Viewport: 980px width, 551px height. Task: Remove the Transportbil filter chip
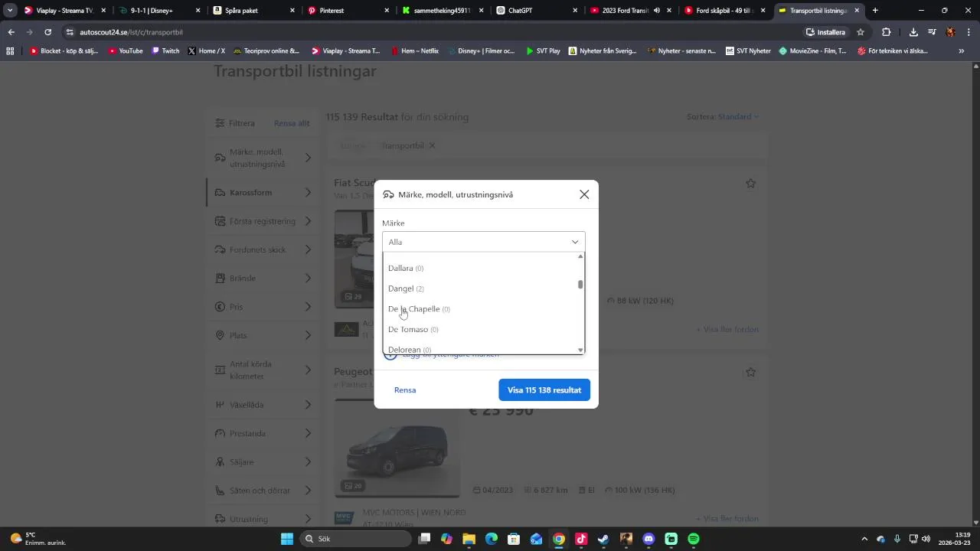pyautogui.click(x=432, y=145)
